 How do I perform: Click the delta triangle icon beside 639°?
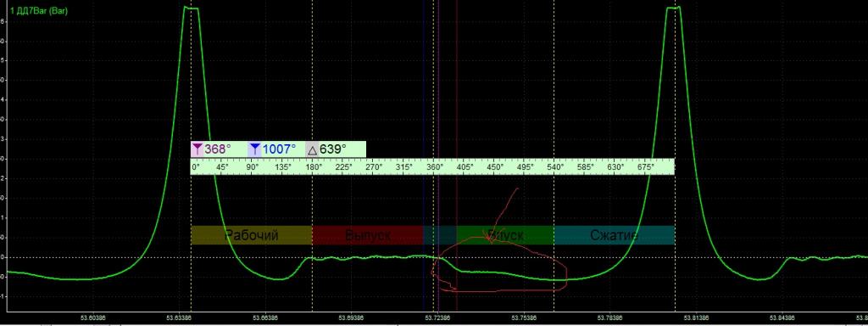coord(312,149)
